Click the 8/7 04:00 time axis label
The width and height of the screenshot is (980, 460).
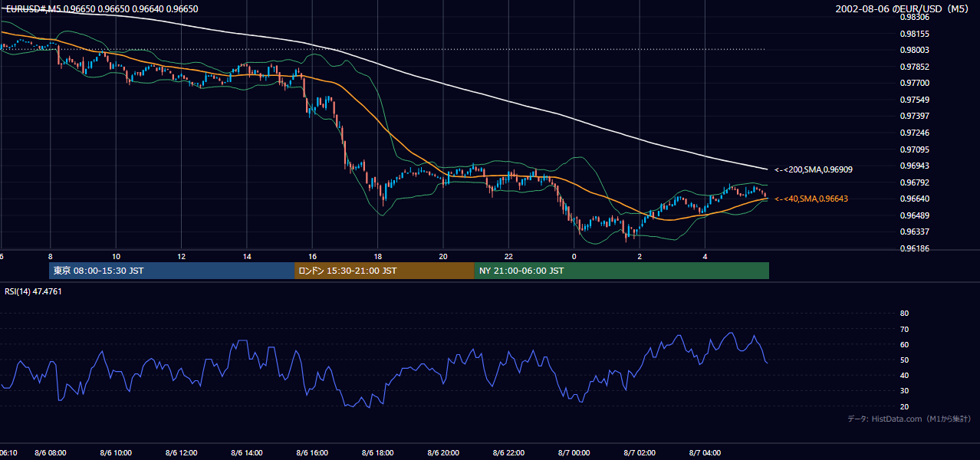point(705,453)
